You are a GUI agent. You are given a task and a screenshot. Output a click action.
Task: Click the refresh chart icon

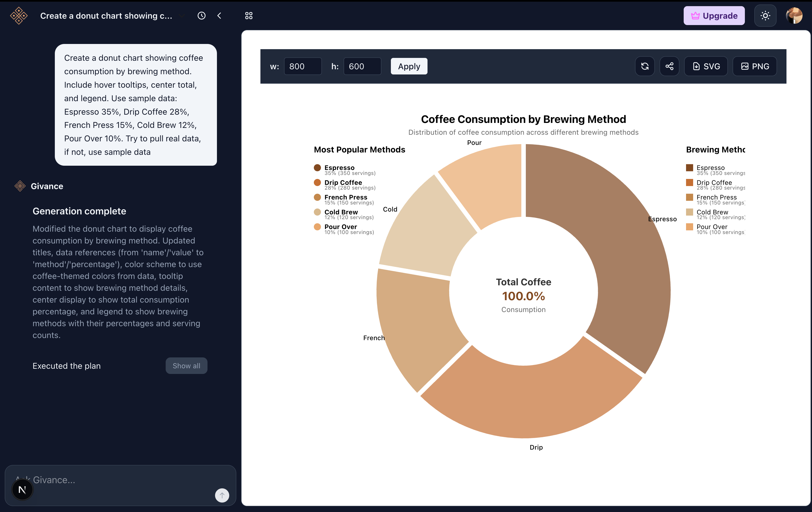(x=645, y=66)
